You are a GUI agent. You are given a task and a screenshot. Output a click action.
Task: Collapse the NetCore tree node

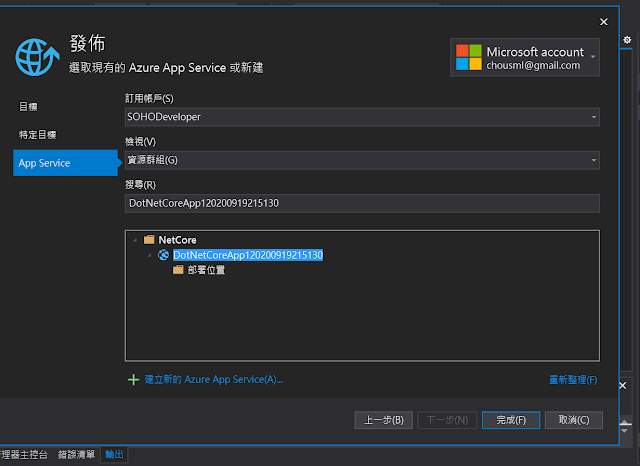pyautogui.click(x=135, y=240)
